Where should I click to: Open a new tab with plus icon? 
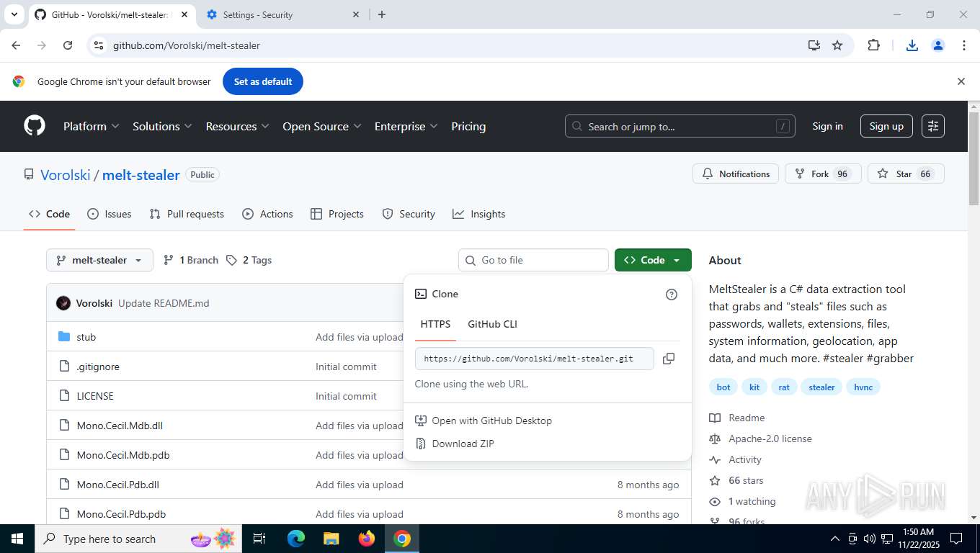(382, 14)
